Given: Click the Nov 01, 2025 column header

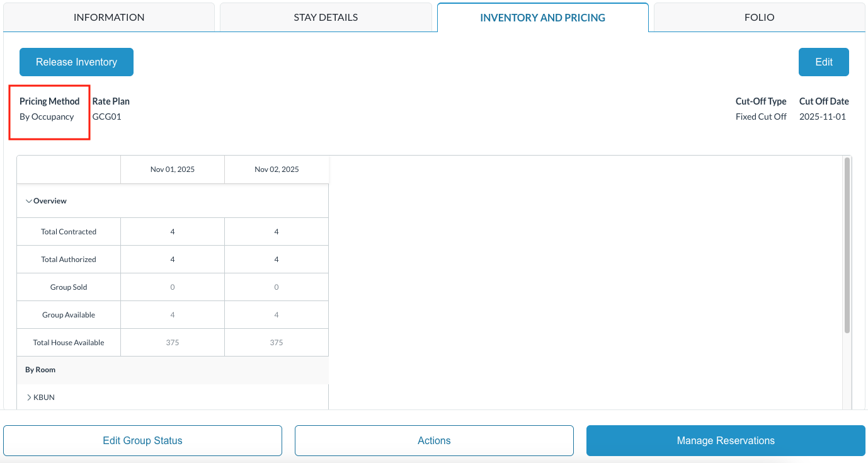Looking at the screenshot, I should (x=172, y=169).
